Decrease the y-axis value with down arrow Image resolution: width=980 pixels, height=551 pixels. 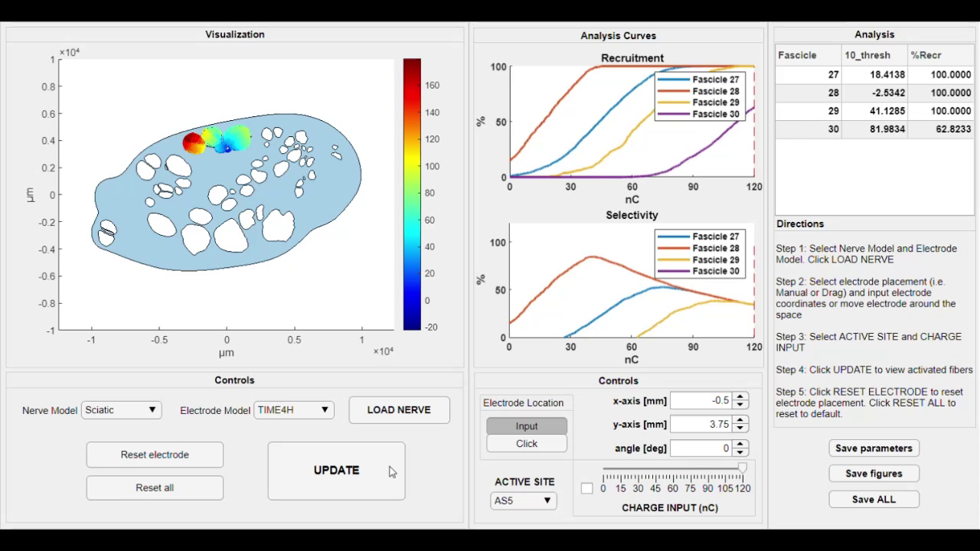[x=740, y=429]
